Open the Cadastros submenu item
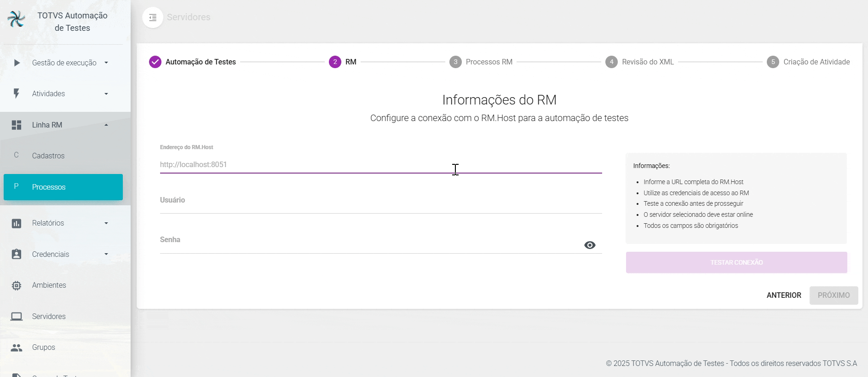868x377 pixels. point(48,156)
